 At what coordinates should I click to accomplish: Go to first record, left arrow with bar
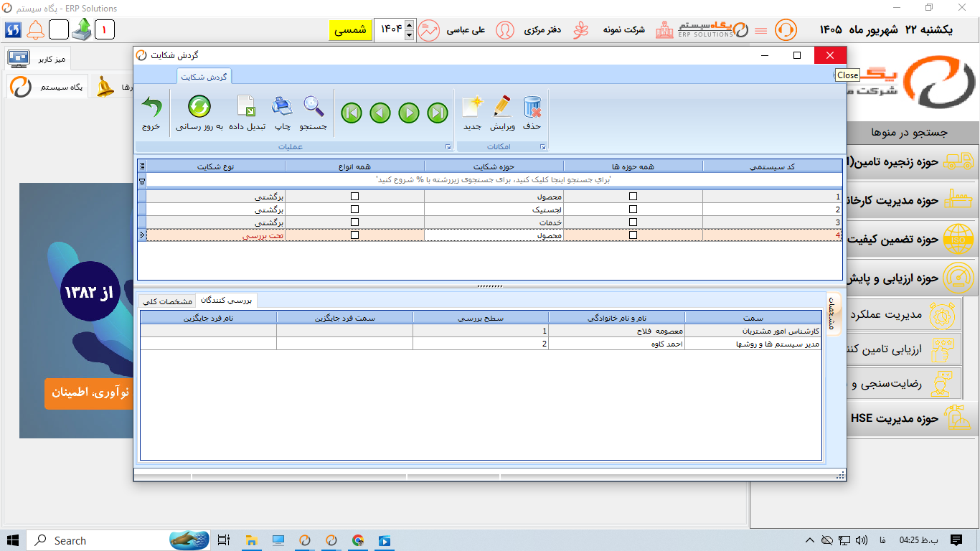tap(352, 113)
